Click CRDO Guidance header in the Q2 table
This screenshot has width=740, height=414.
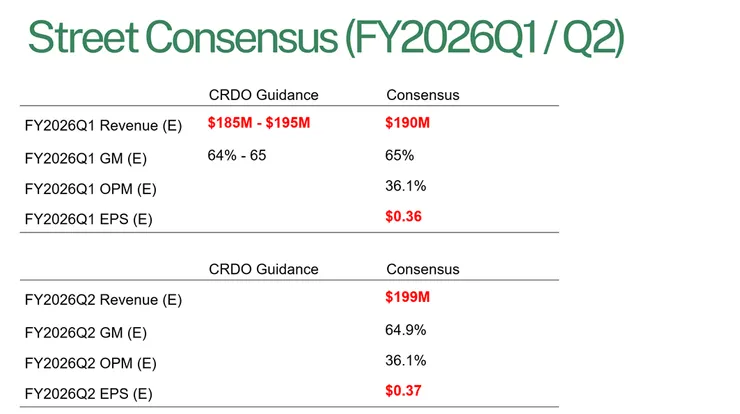[263, 269]
